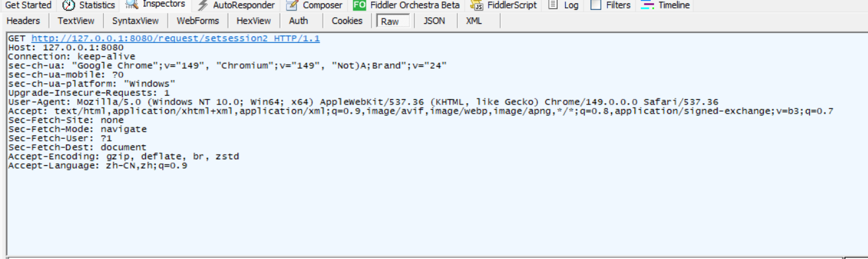Open the XML inspector tab

[x=474, y=21]
